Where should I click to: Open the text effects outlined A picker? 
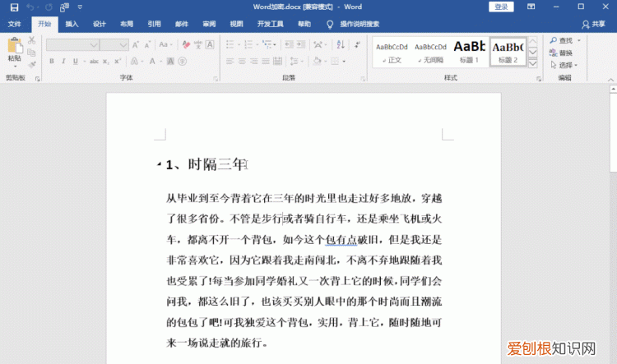tap(134, 62)
